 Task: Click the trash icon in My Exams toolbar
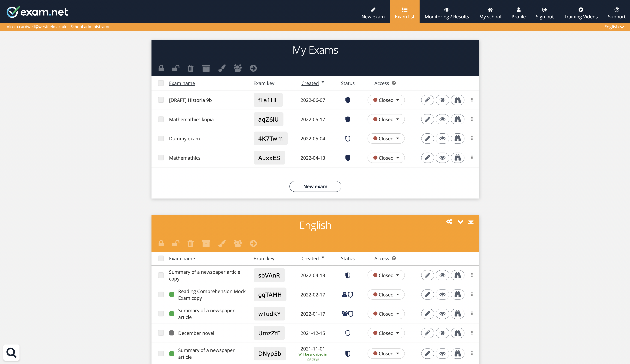(x=191, y=68)
